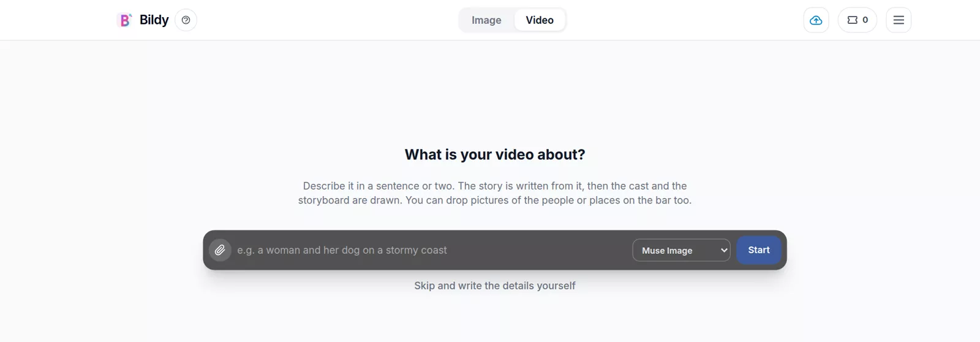980x342 pixels.
Task: Click the Start button
Action: coord(759,250)
